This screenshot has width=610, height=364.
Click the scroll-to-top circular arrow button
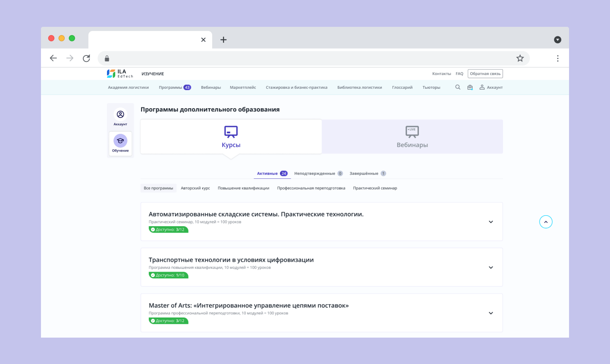pyautogui.click(x=546, y=222)
